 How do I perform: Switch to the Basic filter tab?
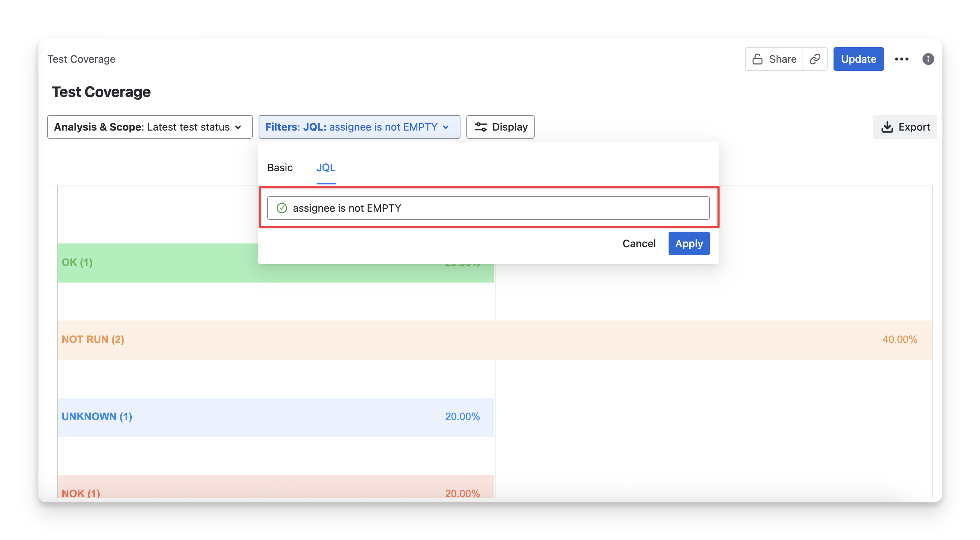(280, 167)
